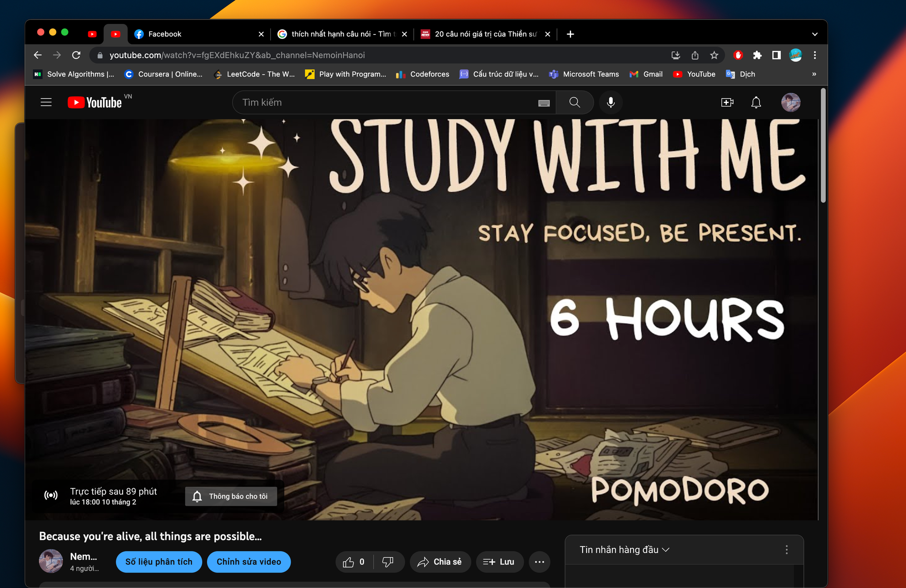This screenshot has width=906, height=588.
Task: Open Chrome extensions puzzle icon
Action: [757, 55]
